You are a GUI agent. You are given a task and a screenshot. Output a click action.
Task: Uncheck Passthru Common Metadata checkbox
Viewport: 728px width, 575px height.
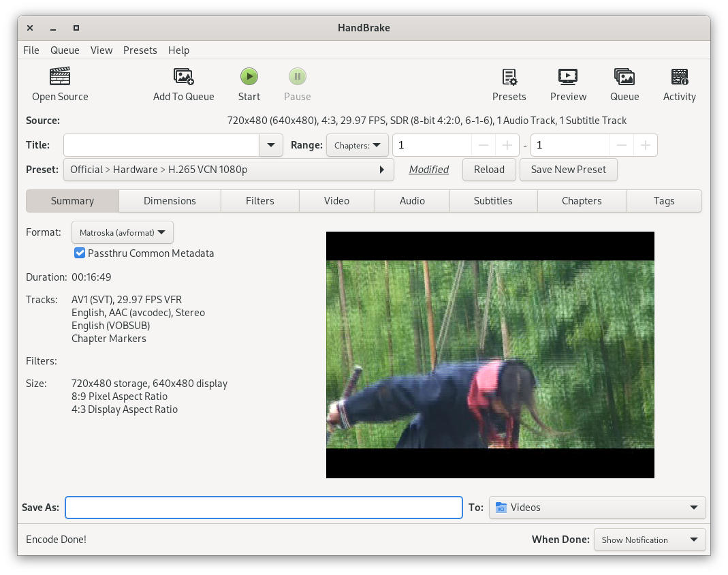pos(80,253)
